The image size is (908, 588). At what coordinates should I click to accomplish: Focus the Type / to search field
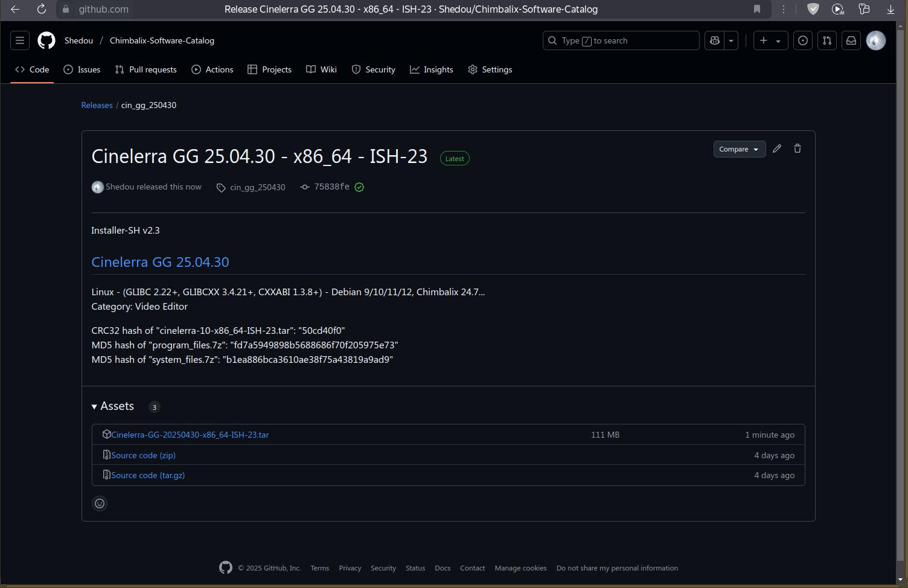click(621, 40)
